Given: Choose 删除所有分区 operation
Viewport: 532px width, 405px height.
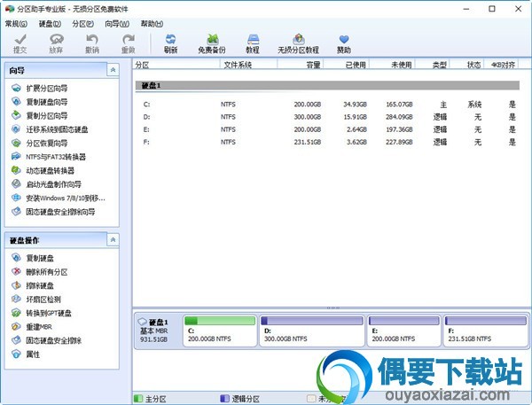Looking at the screenshot, I should [39, 272].
